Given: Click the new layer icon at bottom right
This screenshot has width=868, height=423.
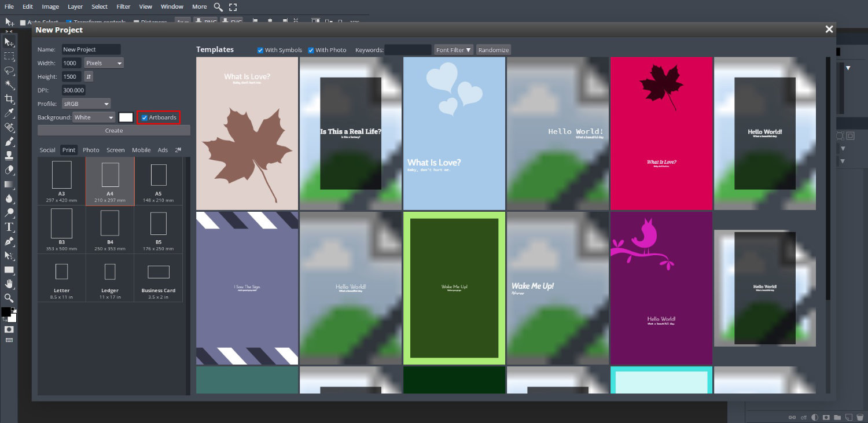Looking at the screenshot, I should pos(849,417).
